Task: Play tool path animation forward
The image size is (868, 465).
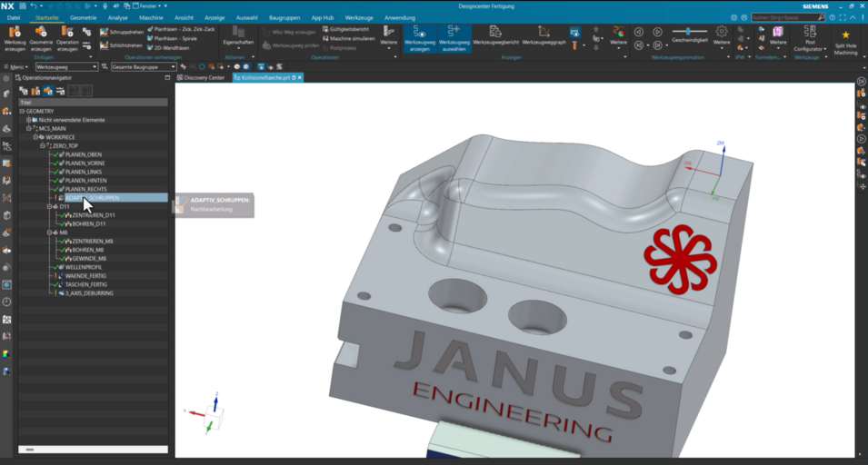Action: pyautogui.click(x=658, y=32)
